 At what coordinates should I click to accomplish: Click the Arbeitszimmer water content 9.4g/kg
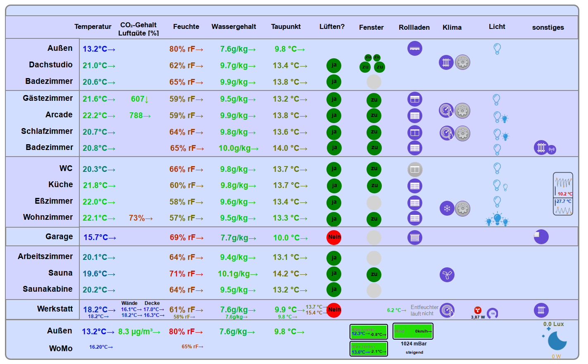(238, 257)
